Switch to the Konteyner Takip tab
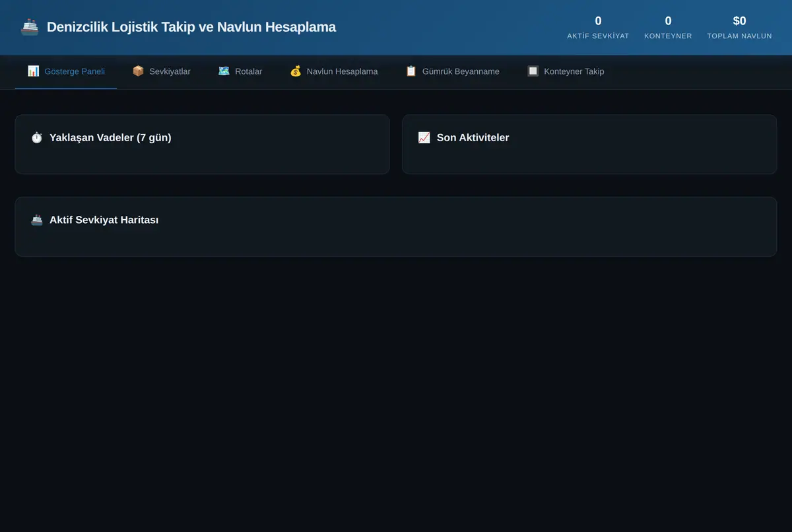The width and height of the screenshot is (792, 532). pyautogui.click(x=565, y=71)
